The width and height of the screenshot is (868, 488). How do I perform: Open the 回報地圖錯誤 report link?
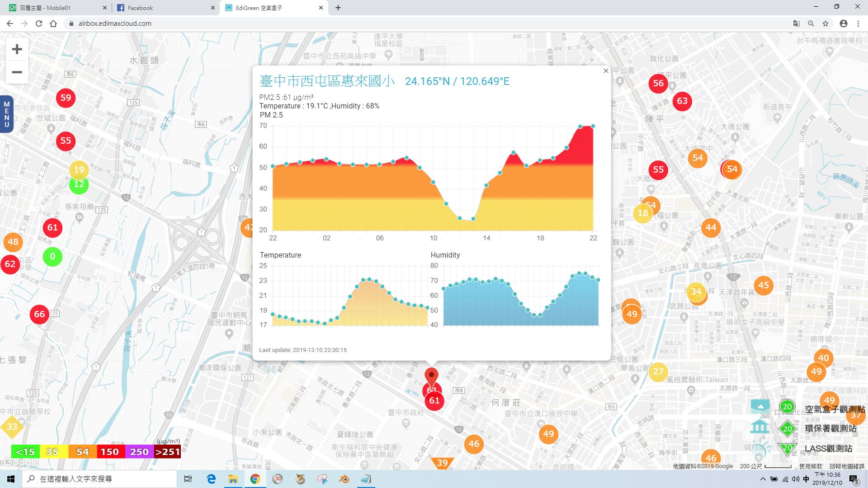pyautogui.click(x=847, y=466)
